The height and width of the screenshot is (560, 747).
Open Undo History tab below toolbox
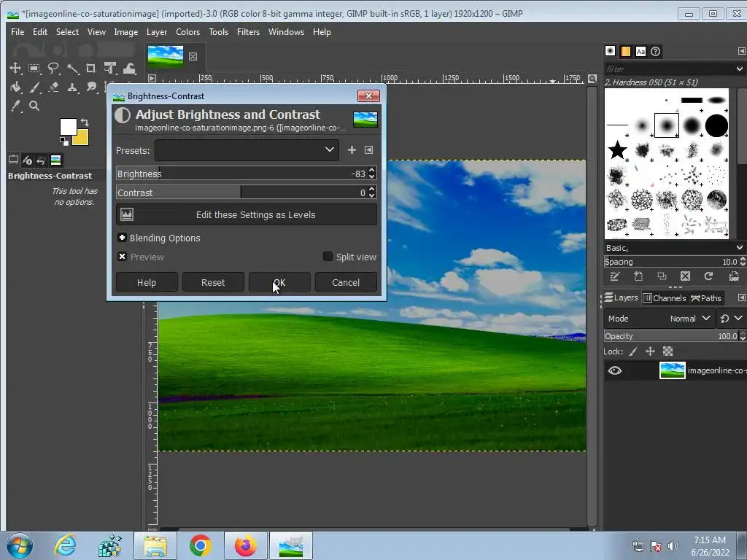tap(41, 160)
